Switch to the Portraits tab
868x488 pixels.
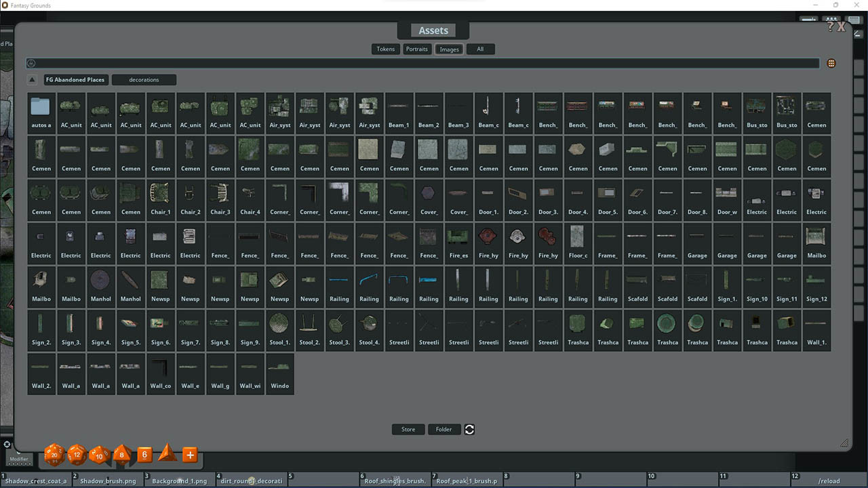[x=416, y=49]
